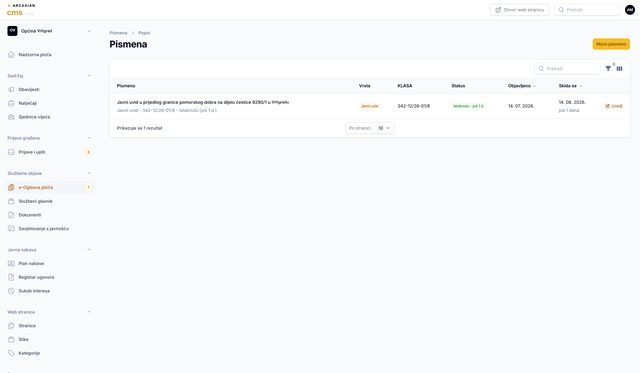
Task: Collapse the Javna nabava section
Action: (89, 250)
